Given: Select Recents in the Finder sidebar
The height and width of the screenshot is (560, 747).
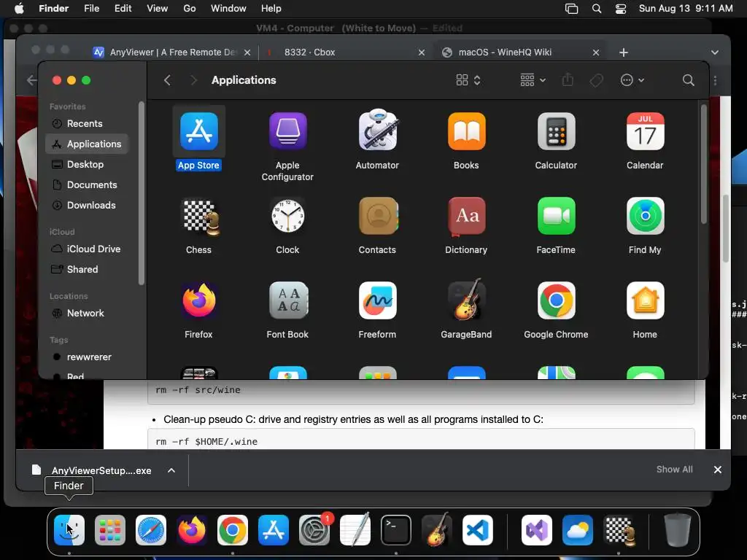Looking at the screenshot, I should click(x=86, y=124).
